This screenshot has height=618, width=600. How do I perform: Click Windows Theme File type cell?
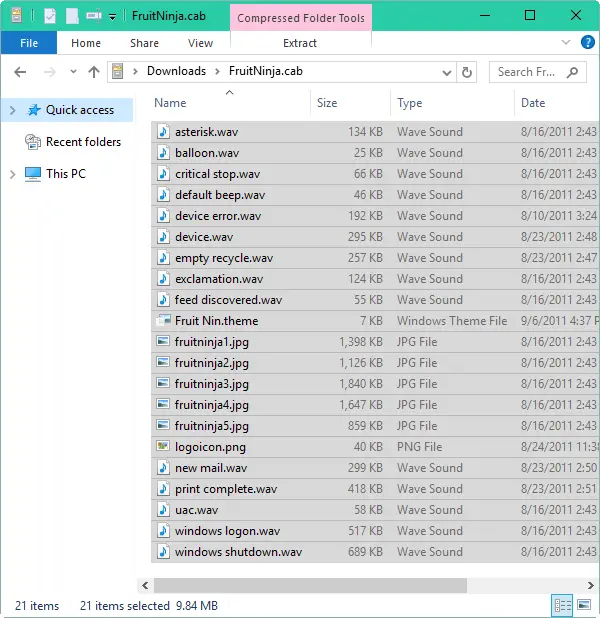pos(452,320)
